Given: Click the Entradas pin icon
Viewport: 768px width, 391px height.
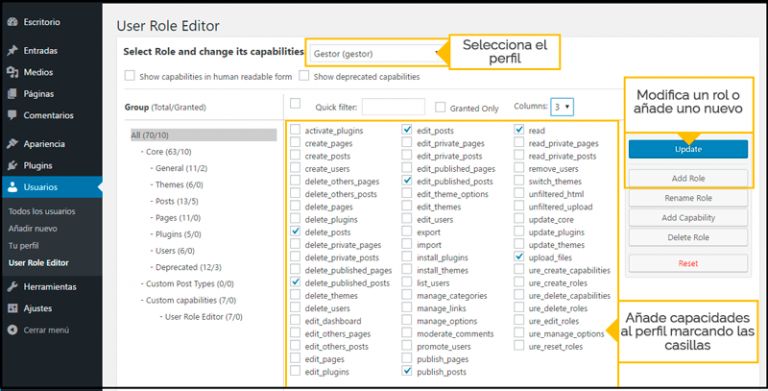Looking at the screenshot, I should [13, 50].
